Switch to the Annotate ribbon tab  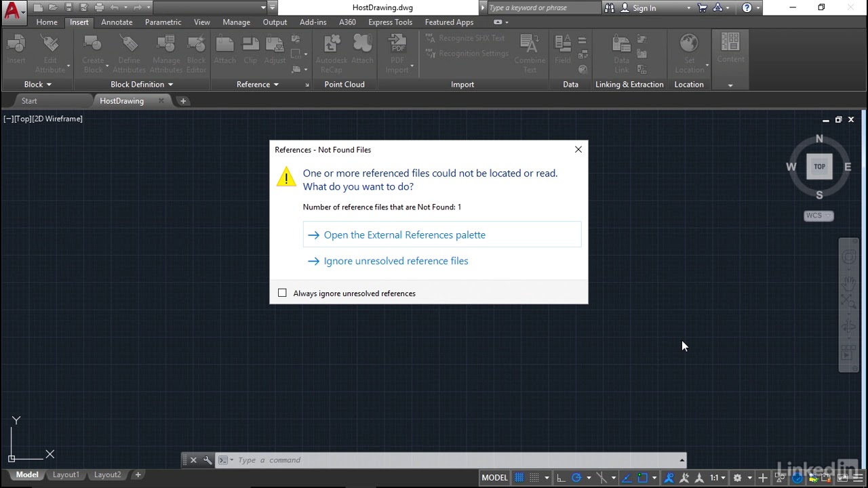point(117,22)
